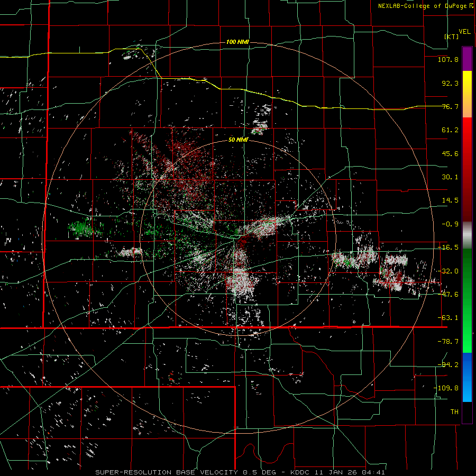The height and width of the screenshot is (476, 476).
Task: Click the -78.7 velocity scale value
Action: tap(448, 342)
